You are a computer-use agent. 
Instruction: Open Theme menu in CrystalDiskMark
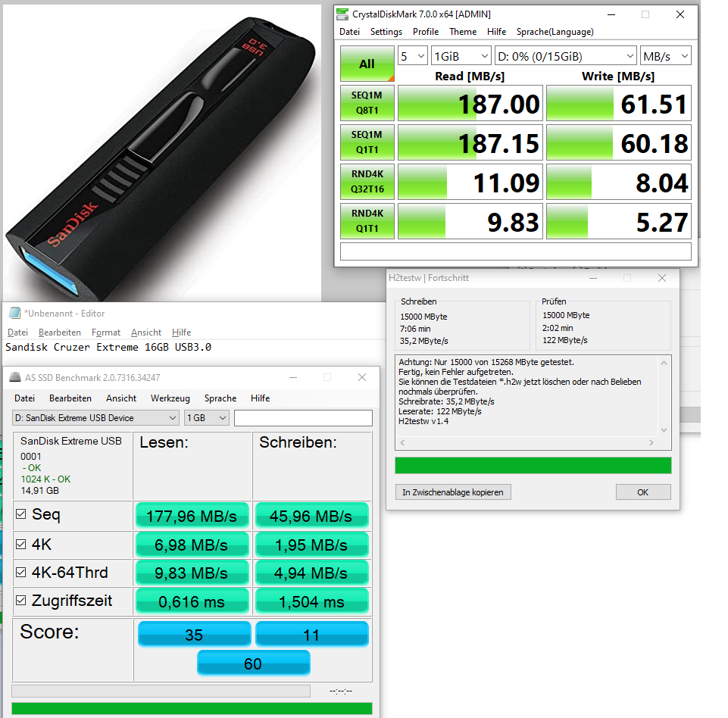tap(463, 32)
